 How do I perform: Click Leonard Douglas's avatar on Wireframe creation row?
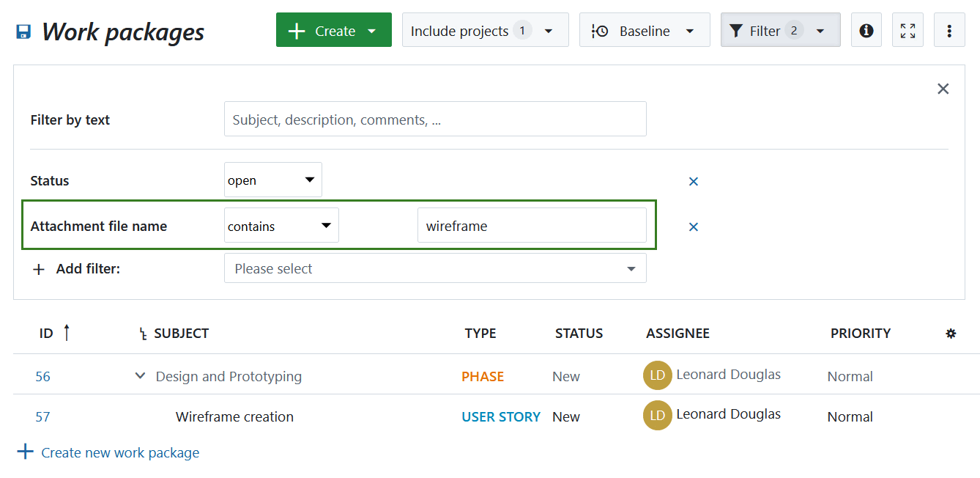pyautogui.click(x=657, y=414)
